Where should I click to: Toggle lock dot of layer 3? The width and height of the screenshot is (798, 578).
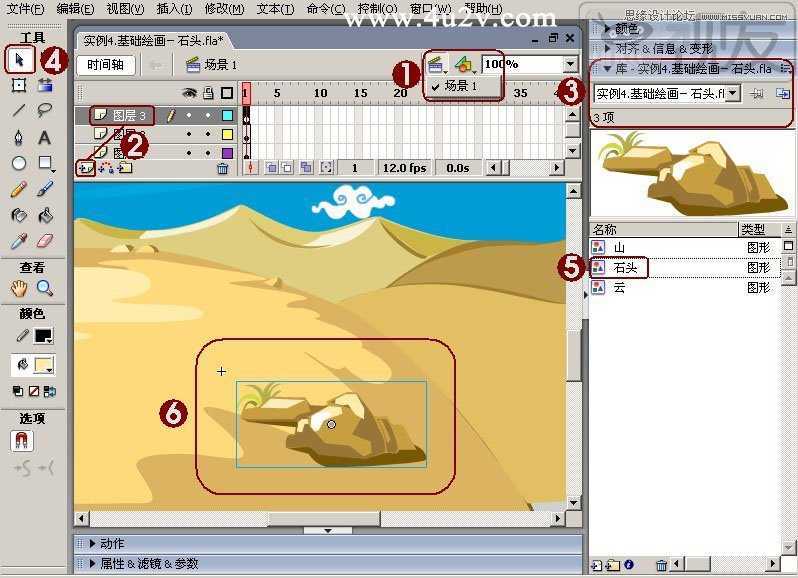click(208, 116)
